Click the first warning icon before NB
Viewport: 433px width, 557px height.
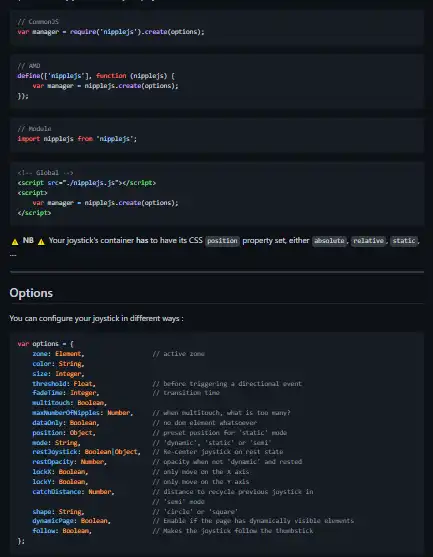click(x=15, y=241)
